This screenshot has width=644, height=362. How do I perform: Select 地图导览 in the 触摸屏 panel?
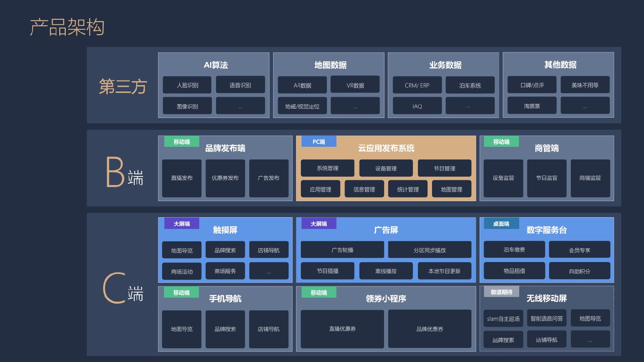(x=182, y=250)
